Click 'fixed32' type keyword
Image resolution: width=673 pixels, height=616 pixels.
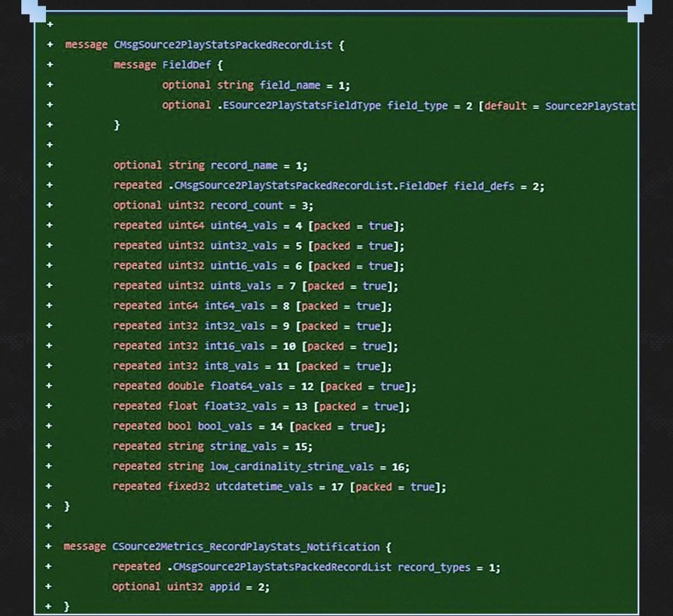coord(188,487)
